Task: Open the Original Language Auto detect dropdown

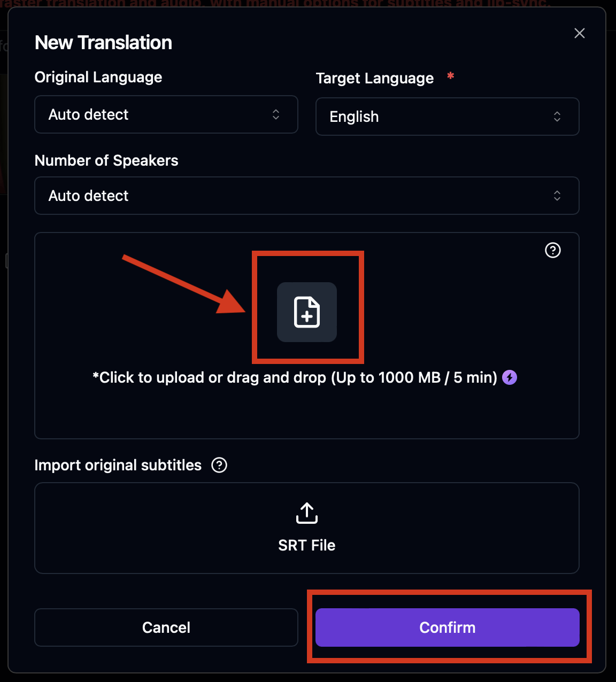Action: pos(166,114)
